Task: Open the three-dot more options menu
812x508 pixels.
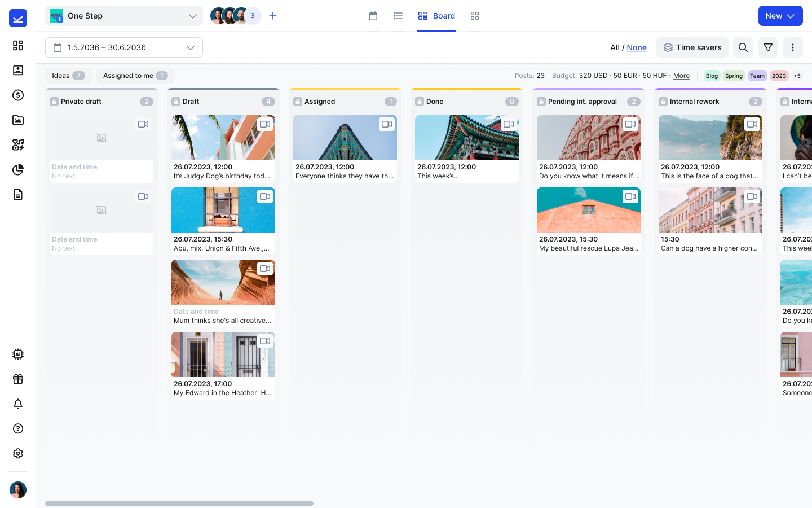Action: (793, 47)
